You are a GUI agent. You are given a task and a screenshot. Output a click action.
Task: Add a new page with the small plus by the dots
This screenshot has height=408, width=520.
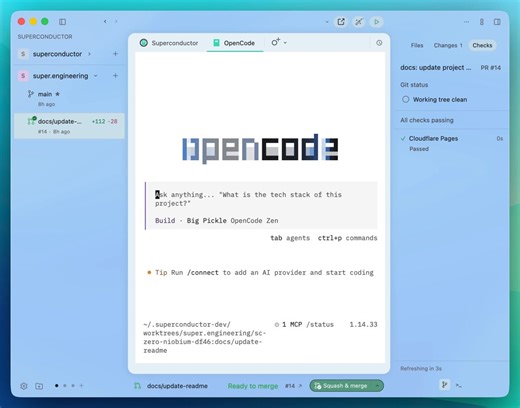pos(81,386)
